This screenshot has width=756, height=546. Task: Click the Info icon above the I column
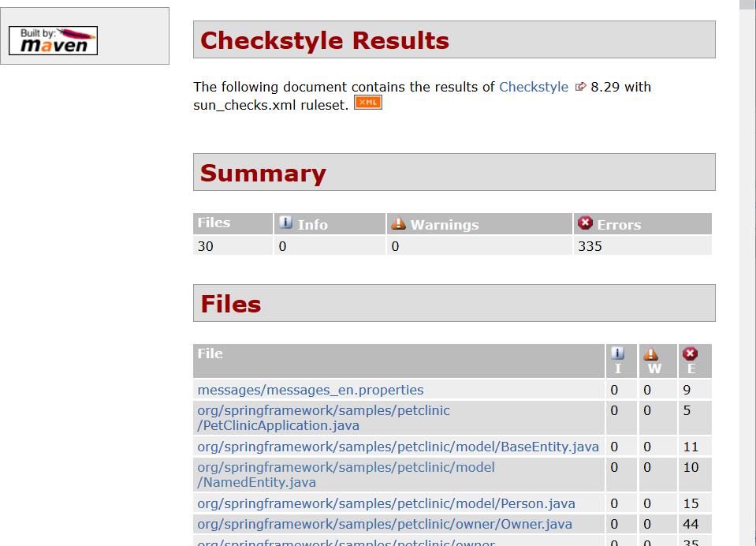(618, 352)
